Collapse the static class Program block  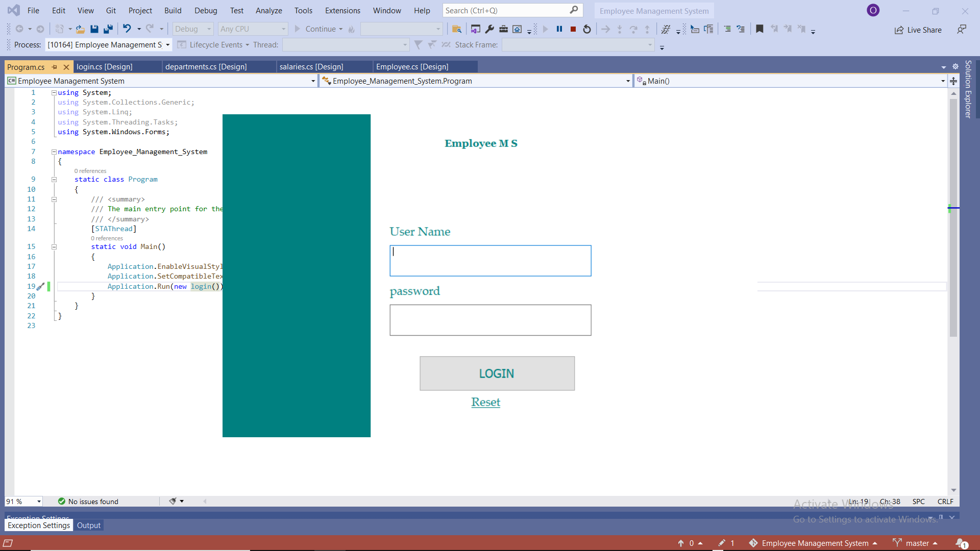54,180
